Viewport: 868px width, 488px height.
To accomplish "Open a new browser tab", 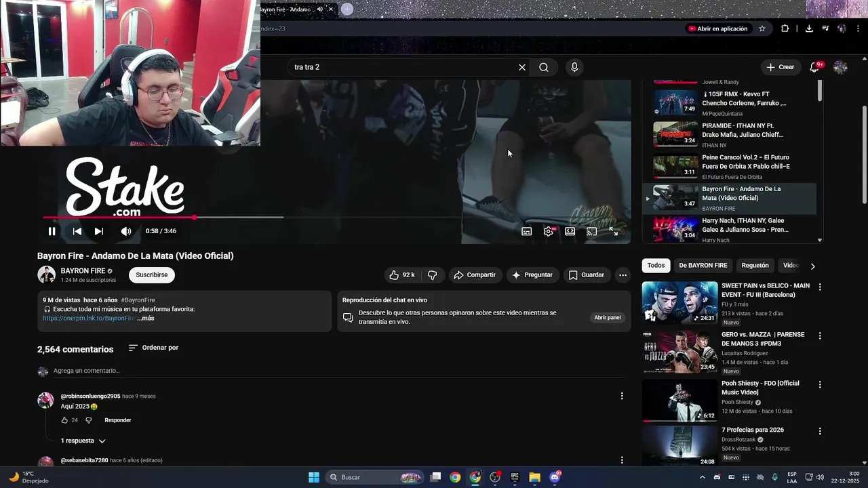I will (x=347, y=9).
